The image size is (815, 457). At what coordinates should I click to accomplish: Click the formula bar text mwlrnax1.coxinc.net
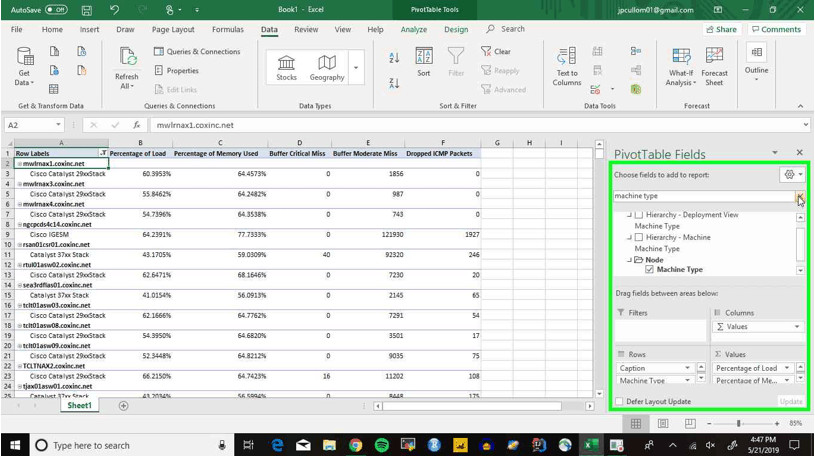(195, 125)
